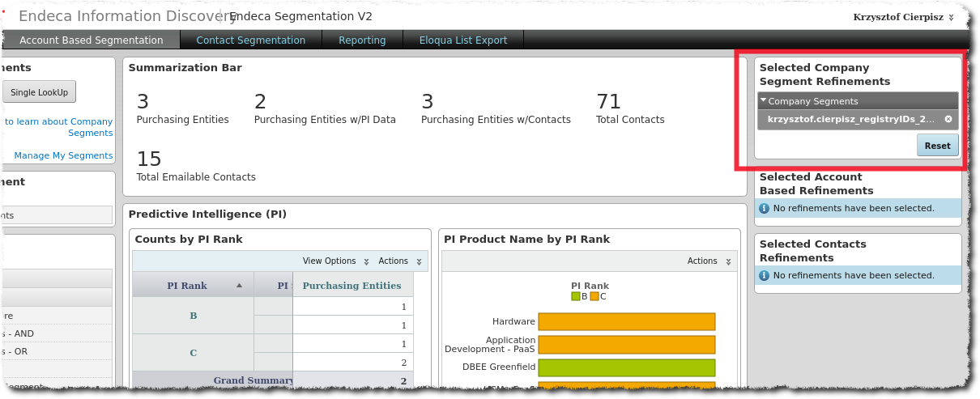Go to the Eloqua List Export tab

pyautogui.click(x=462, y=40)
